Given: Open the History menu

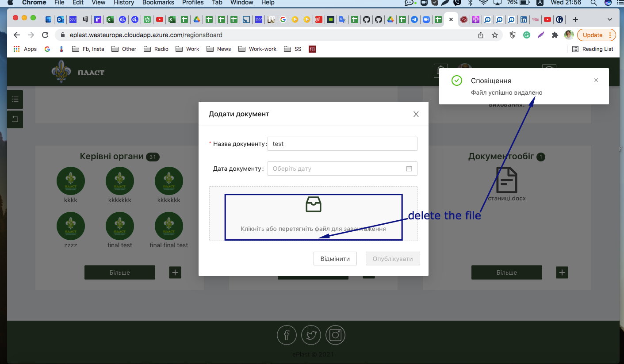Looking at the screenshot, I should tap(123, 3).
